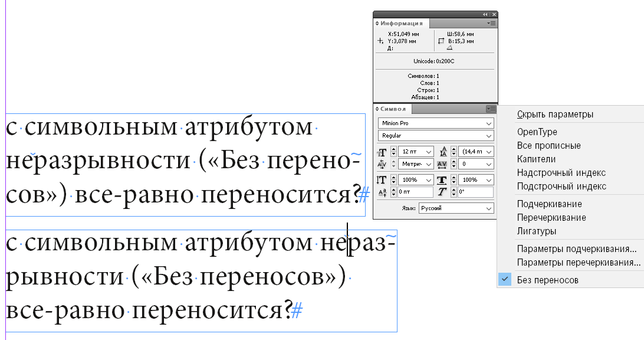Click font size stepper arrows

pos(393,152)
